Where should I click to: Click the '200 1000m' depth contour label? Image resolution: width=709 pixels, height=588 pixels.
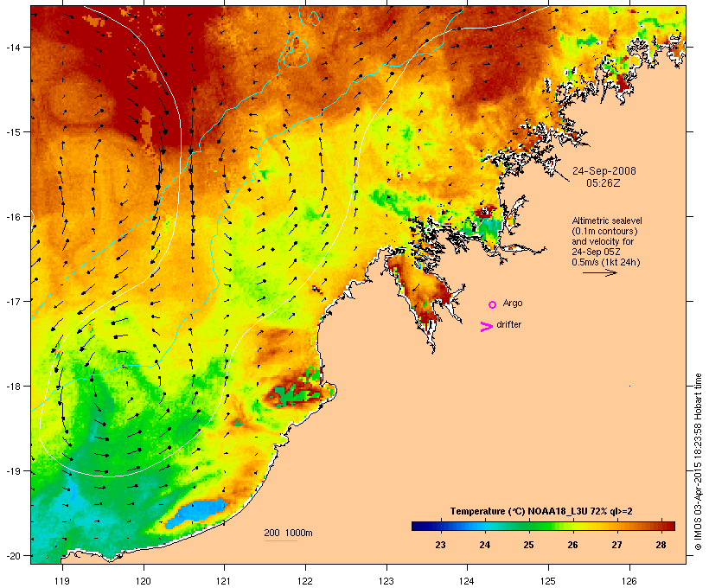pos(288,533)
